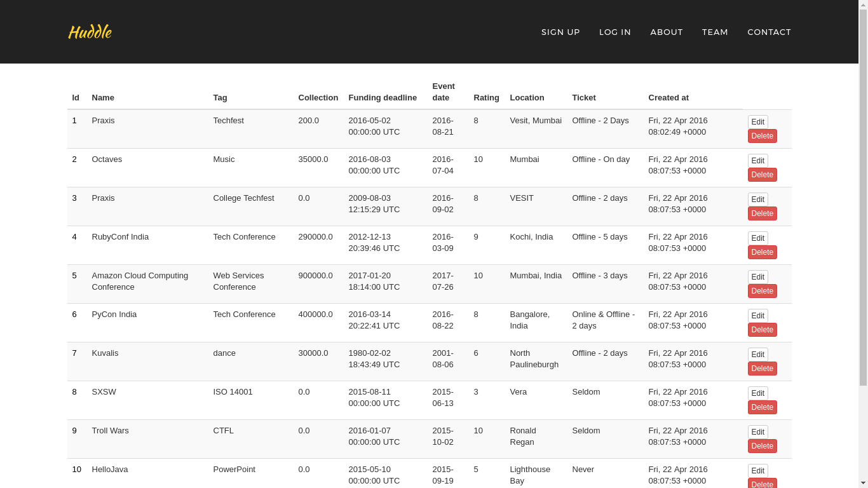The image size is (868, 488).
Task: Delete the RubyConf India event
Action: click(762, 252)
